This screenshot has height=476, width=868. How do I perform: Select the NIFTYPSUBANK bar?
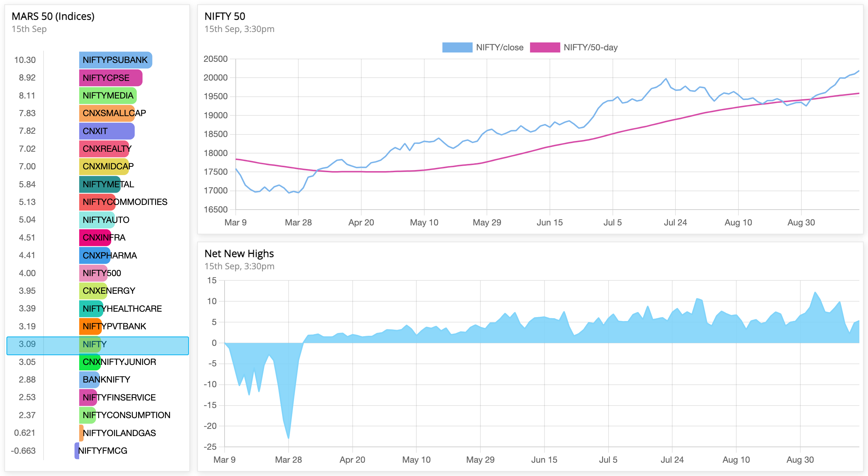pyautogui.click(x=116, y=60)
